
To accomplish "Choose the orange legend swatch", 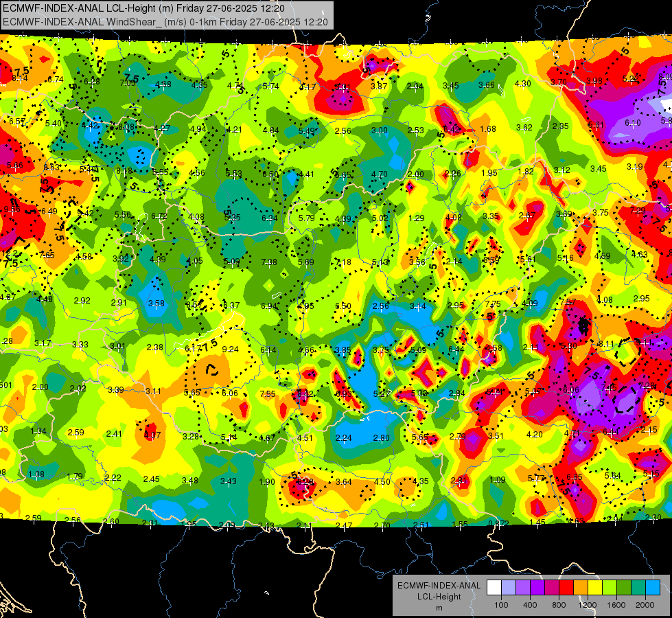I will click(581, 588).
